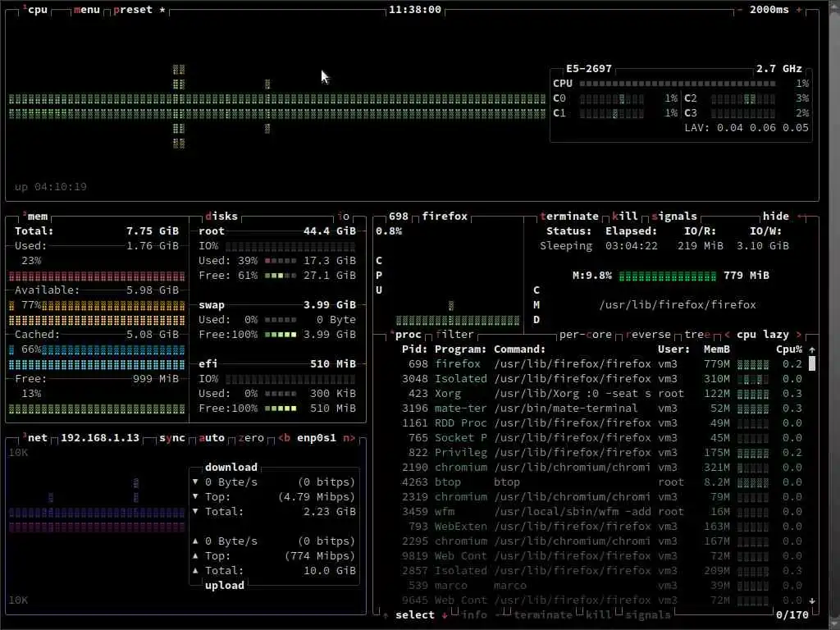Click terminate in bottom proc bar
This screenshot has height=630, width=840.
point(543,615)
